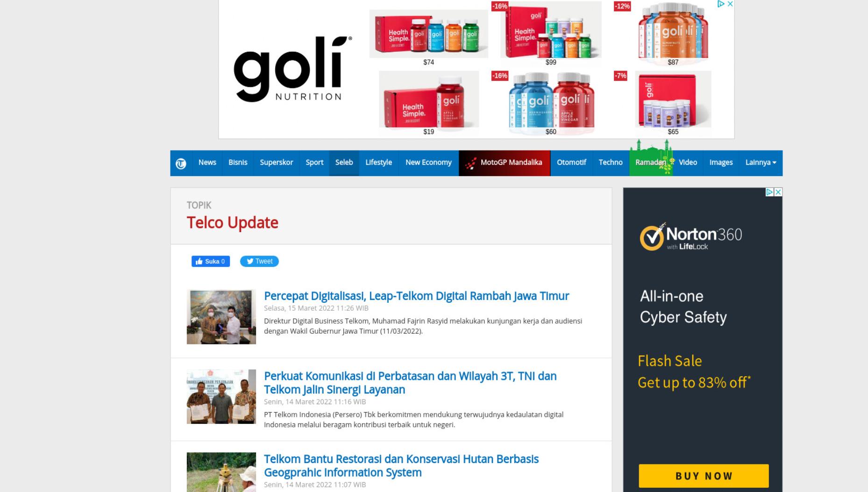Select the $60 Goli product
868x492 pixels.
[x=551, y=103]
